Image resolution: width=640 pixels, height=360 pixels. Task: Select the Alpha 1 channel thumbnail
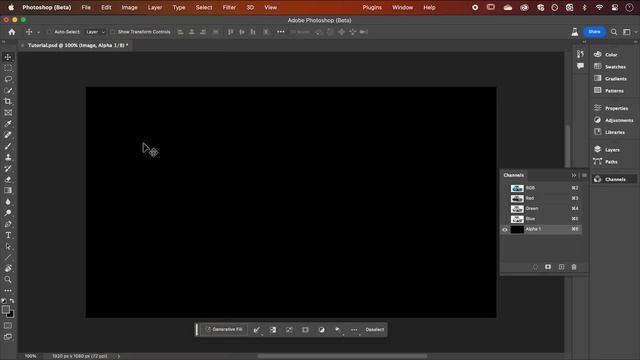click(517, 229)
